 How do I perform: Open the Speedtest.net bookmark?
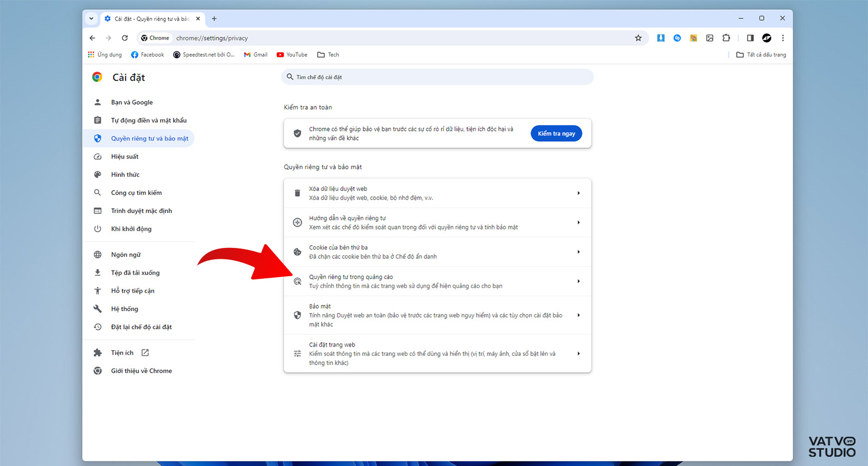point(204,55)
